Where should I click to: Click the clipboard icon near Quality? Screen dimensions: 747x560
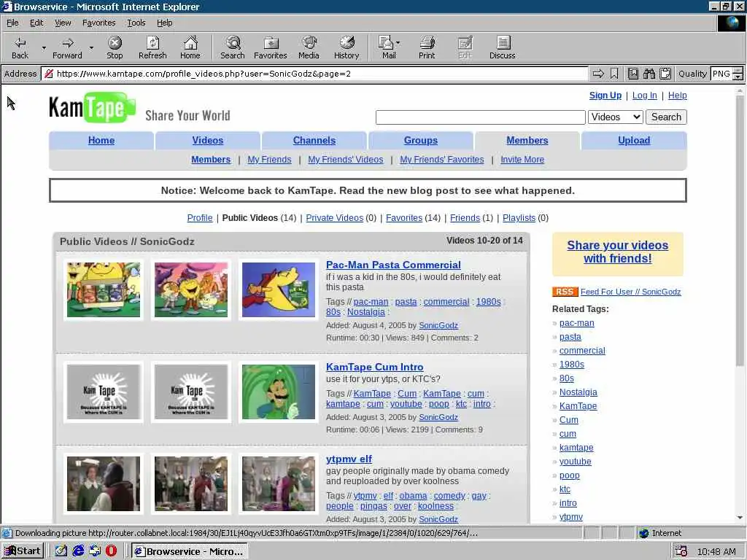click(x=665, y=74)
